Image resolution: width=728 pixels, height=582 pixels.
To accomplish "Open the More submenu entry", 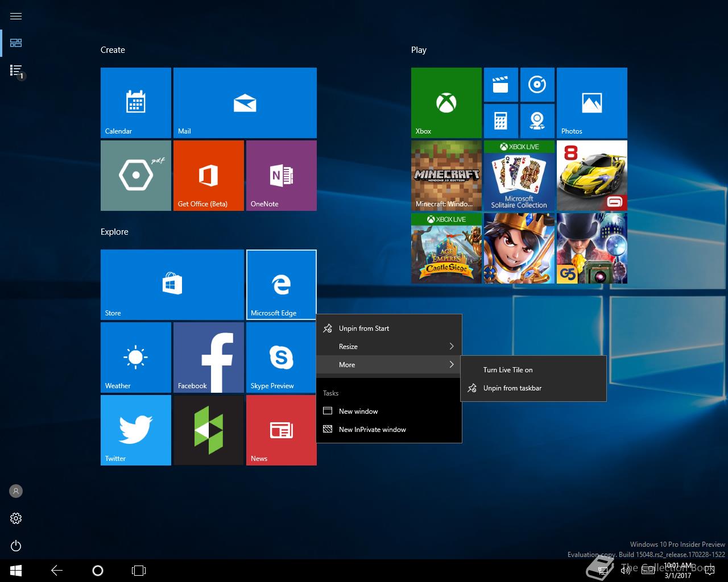I will [389, 365].
